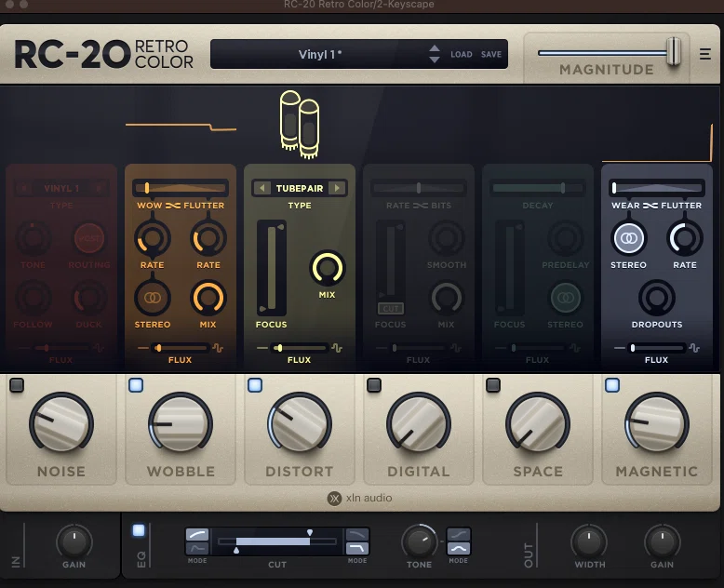This screenshot has width=724, height=588.
Task: Toggle the EQ section power button
Action: click(x=139, y=530)
